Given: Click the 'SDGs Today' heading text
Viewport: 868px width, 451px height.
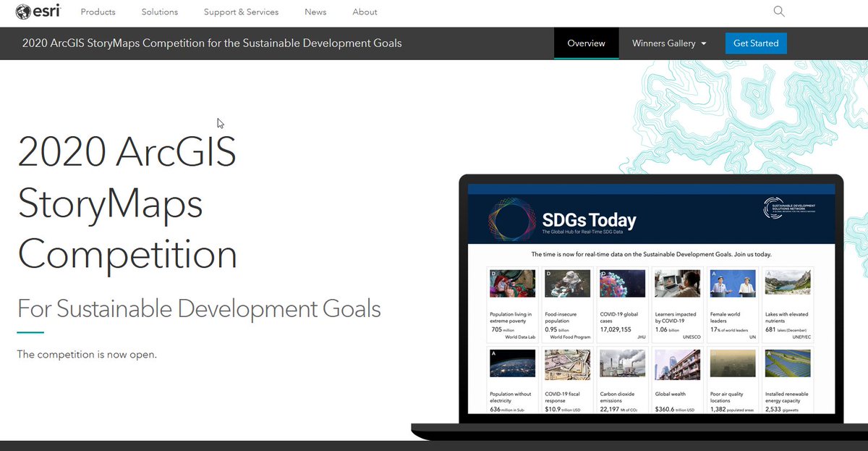Looking at the screenshot, I should click(590, 219).
